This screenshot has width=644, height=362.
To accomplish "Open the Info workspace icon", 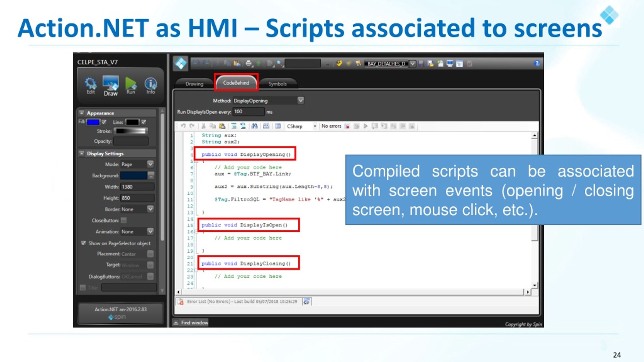I will click(x=151, y=86).
